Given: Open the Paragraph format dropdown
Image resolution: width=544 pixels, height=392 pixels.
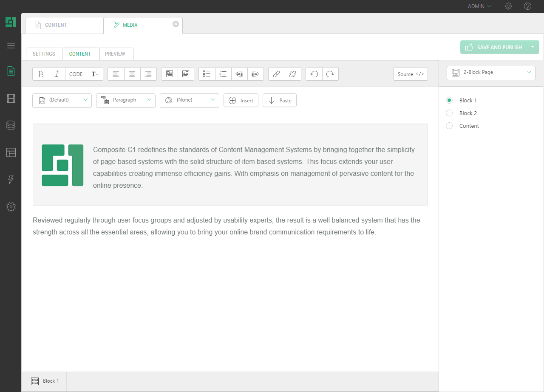Looking at the screenshot, I should (x=126, y=100).
